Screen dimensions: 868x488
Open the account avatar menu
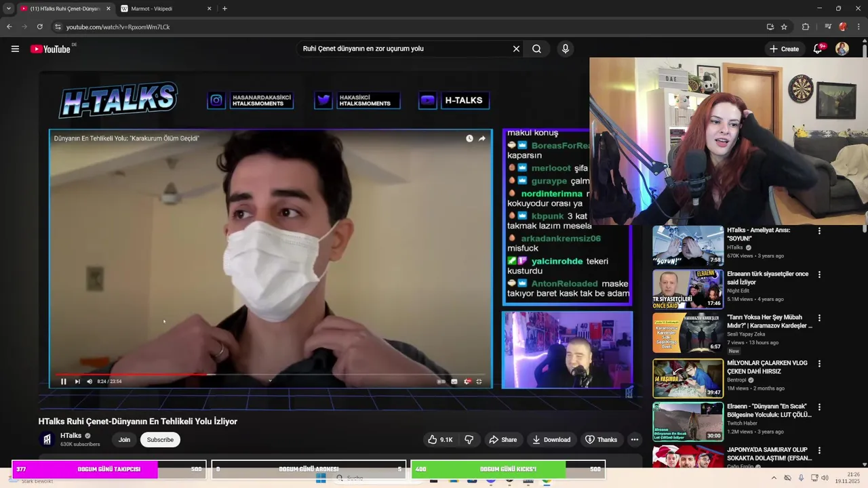[x=842, y=49]
